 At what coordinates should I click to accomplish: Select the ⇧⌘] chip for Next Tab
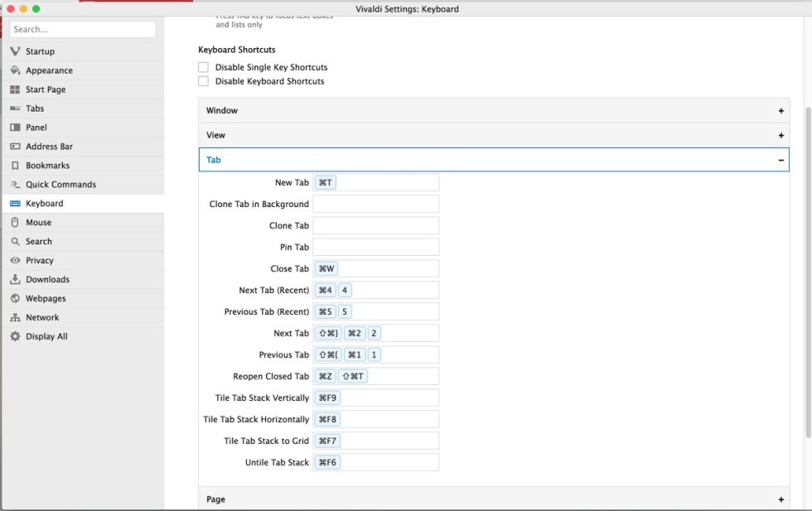click(328, 333)
